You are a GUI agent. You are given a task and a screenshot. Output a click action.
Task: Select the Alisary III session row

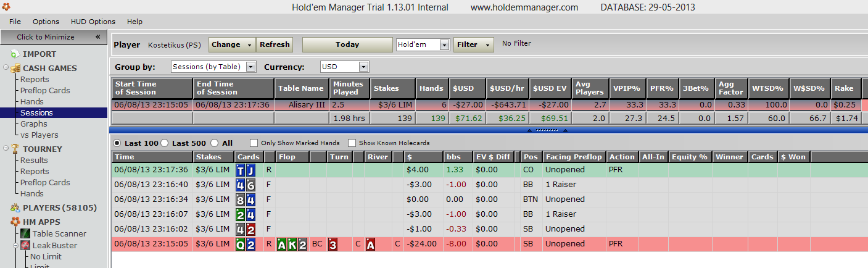point(487,105)
